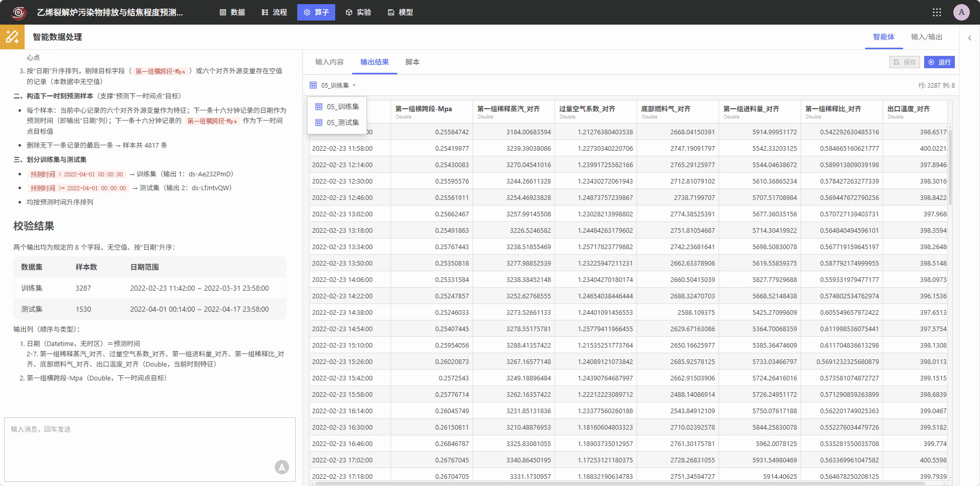Click the 训练集 row in summary table

point(150,288)
